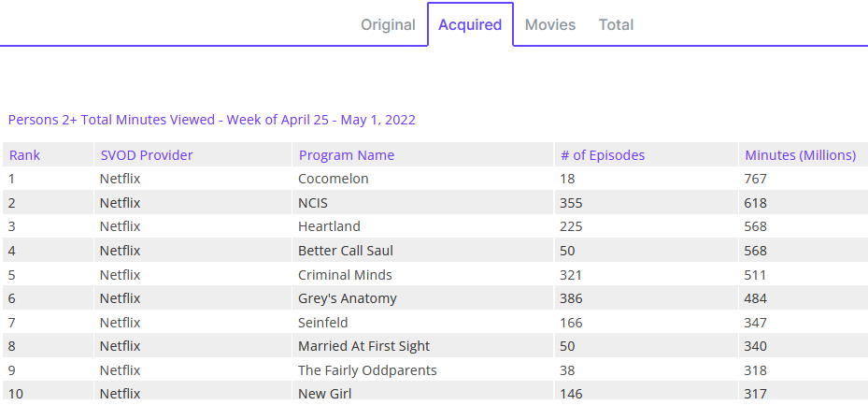The width and height of the screenshot is (868, 405).
Task: Select the NCIS program cell
Action: tap(313, 203)
